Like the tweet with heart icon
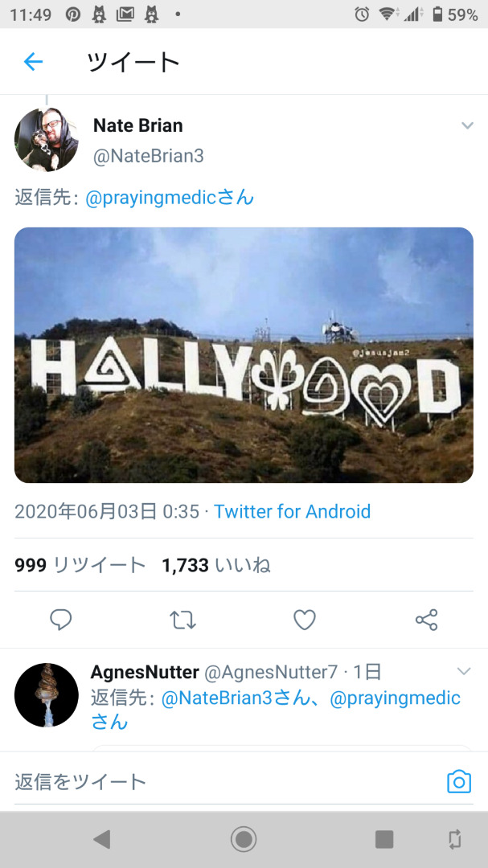The height and width of the screenshot is (868, 488). pos(304,620)
